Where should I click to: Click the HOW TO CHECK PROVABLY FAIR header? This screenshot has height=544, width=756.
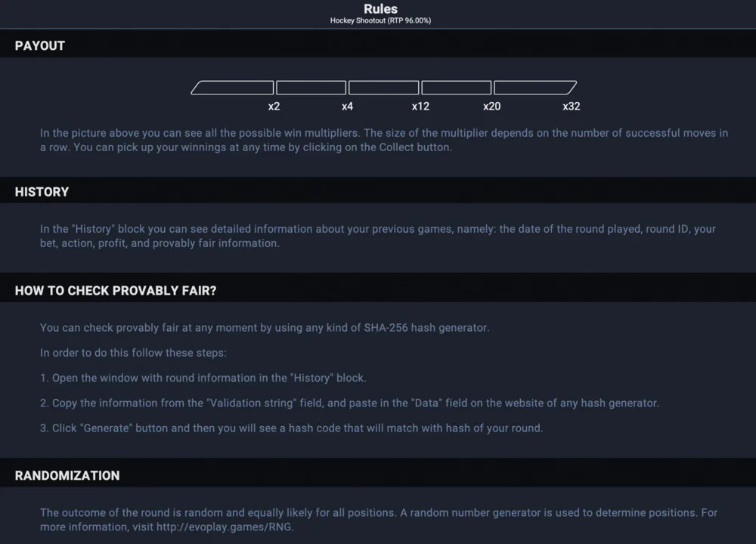pyautogui.click(x=116, y=291)
